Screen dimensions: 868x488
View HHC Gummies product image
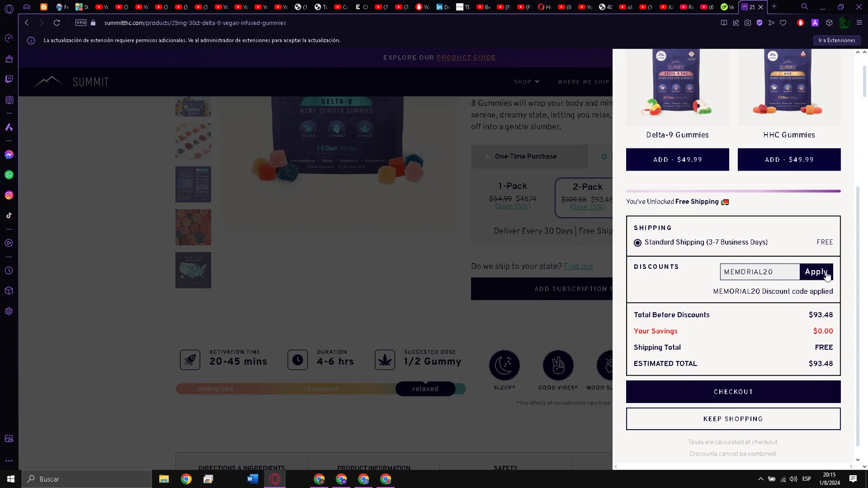tap(789, 87)
